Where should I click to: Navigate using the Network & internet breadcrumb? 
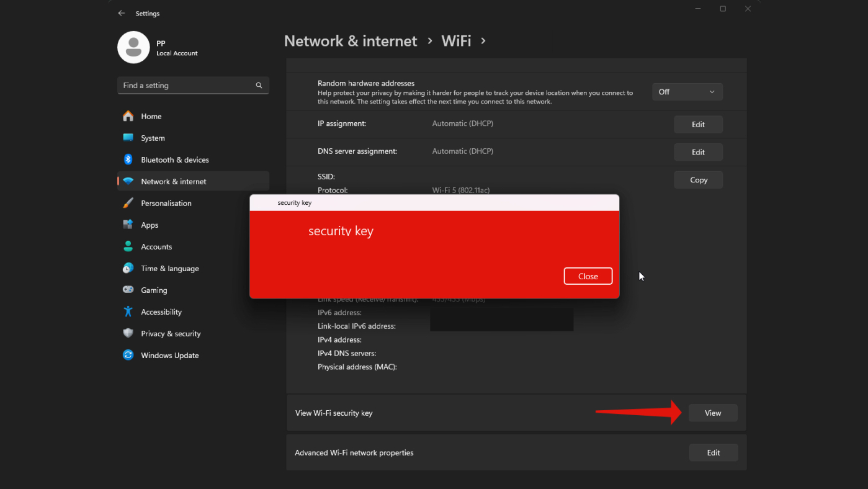tap(350, 40)
